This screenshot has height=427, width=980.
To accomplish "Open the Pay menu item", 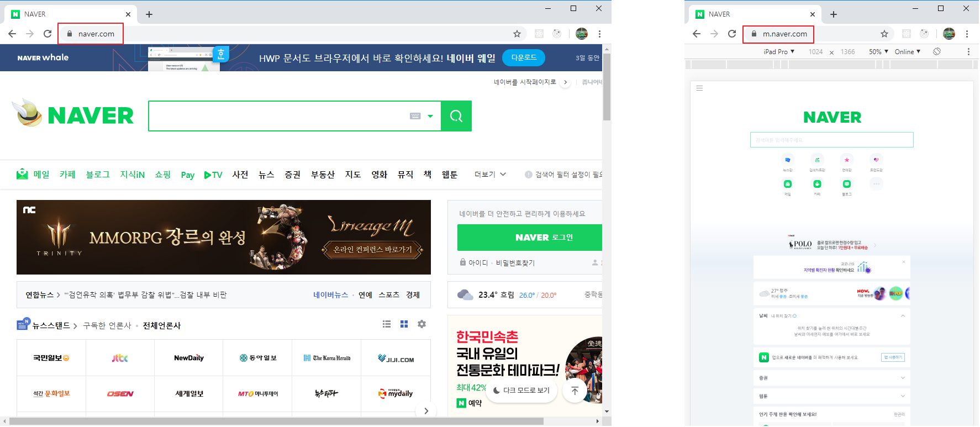I will pos(188,175).
